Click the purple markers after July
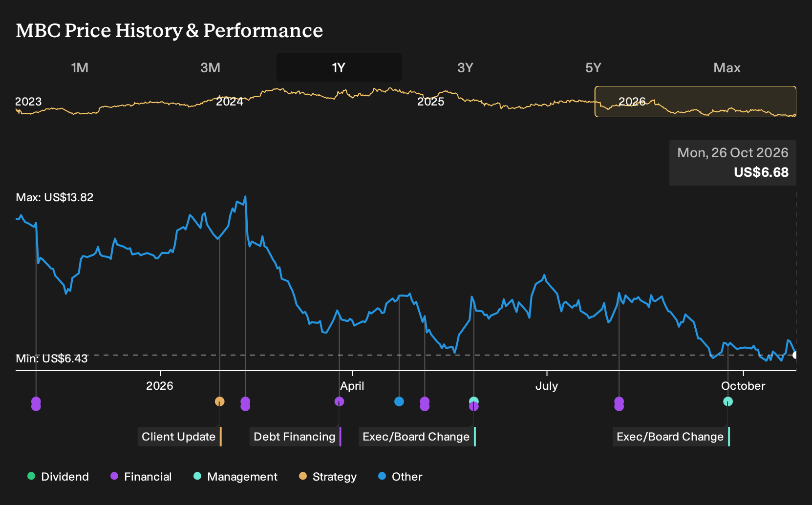Viewport: 812px width, 505px height. tap(619, 404)
